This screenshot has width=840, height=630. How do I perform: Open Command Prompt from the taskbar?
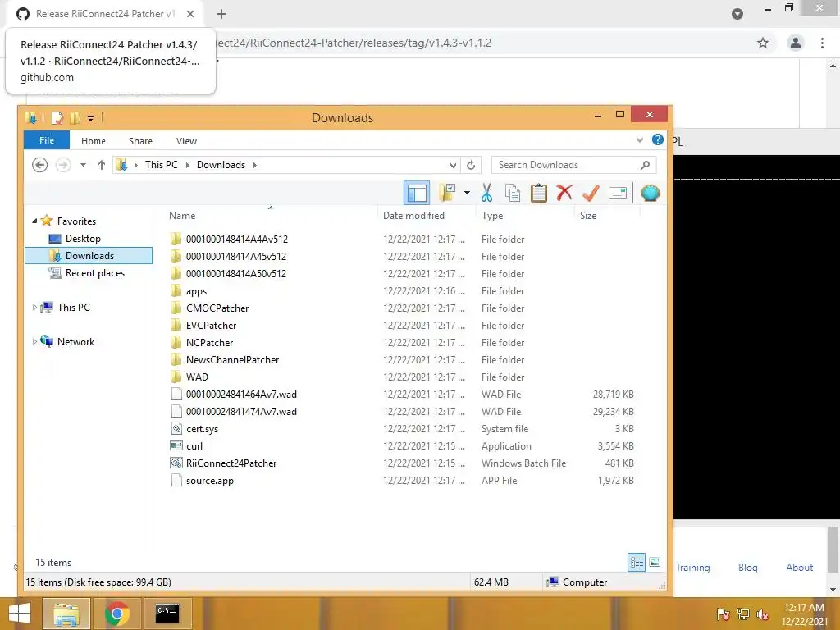pyautogui.click(x=167, y=614)
